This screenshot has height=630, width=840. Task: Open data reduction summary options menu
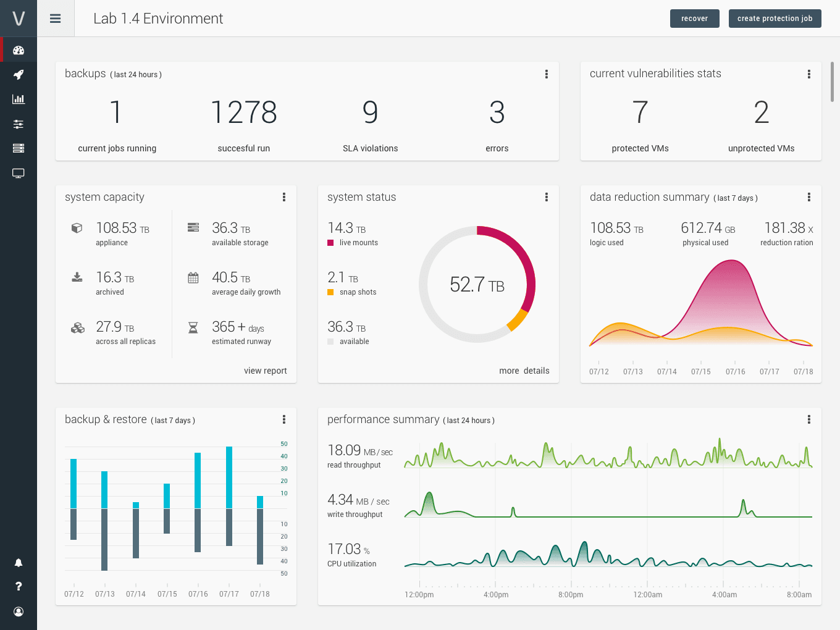point(809,197)
